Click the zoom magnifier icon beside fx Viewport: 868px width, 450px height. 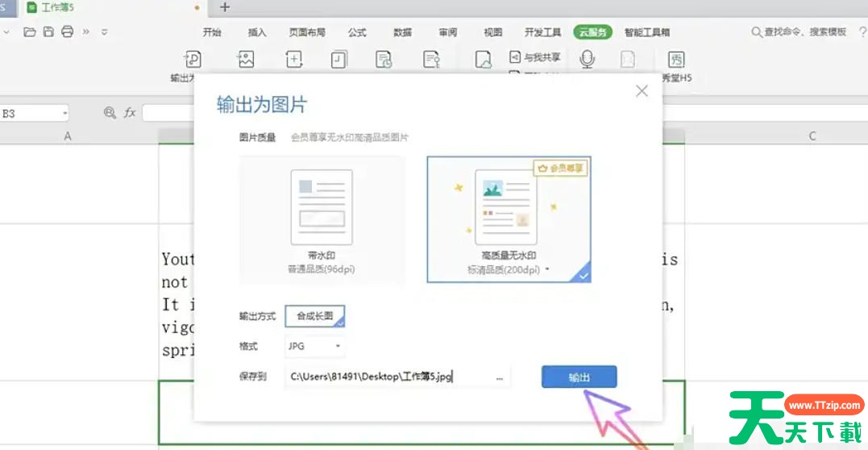click(110, 113)
